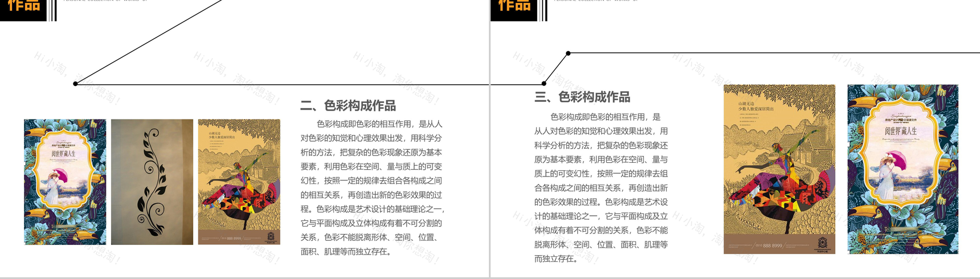Click the 阅世界藏人生 title in the large toucan poster
980x279 pixels.
coord(901,131)
